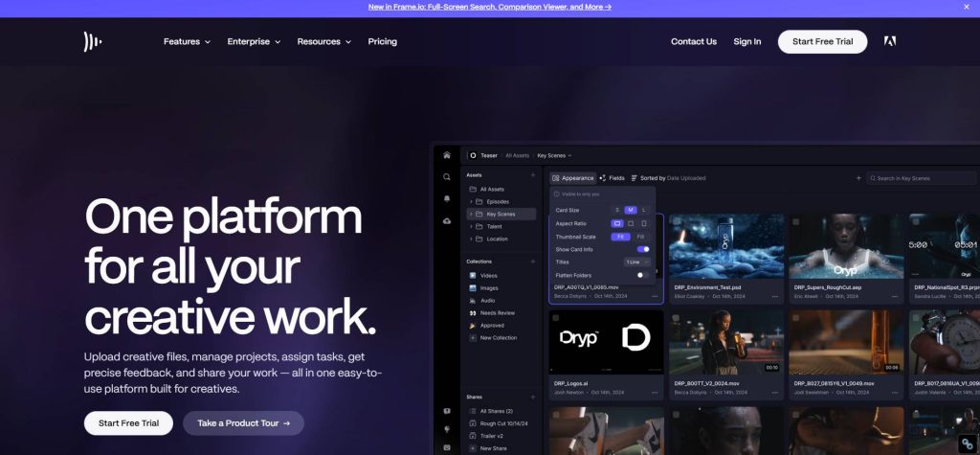Open the Titles 1 Line dropdown
Image resolution: width=980 pixels, height=455 pixels.
point(636,262)
